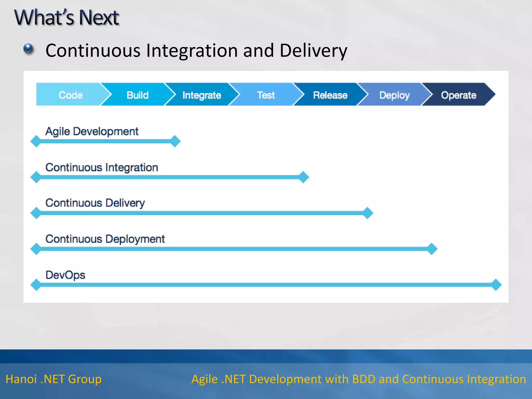Click the Agile .NET Development footer title
The width and height of the screenshot is (532, 399).
(x=358, y=379)
